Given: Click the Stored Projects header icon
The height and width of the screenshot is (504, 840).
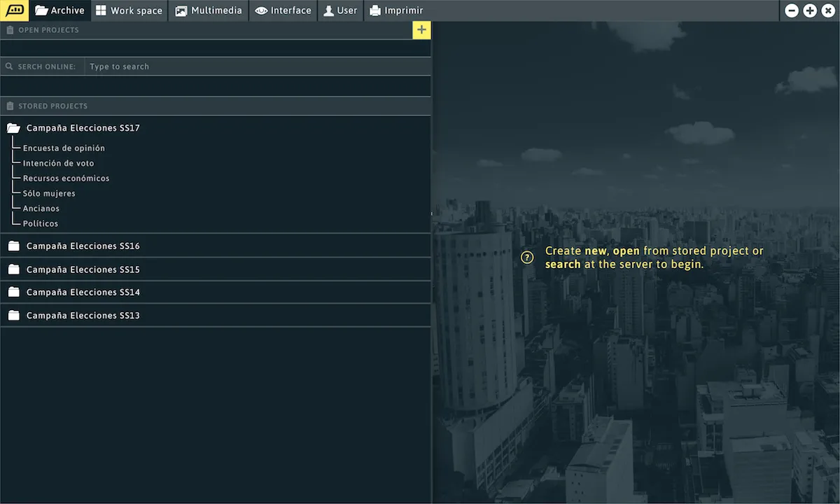Looking at the screenshot, I should tap(9, 106).
